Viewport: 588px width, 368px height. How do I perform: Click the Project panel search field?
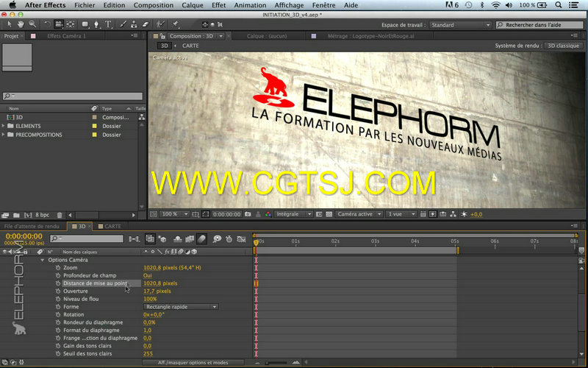point(73,96)
